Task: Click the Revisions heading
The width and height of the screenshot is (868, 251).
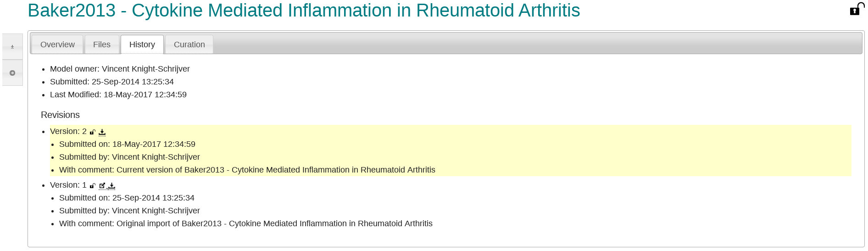Action: tap(60, 115)
